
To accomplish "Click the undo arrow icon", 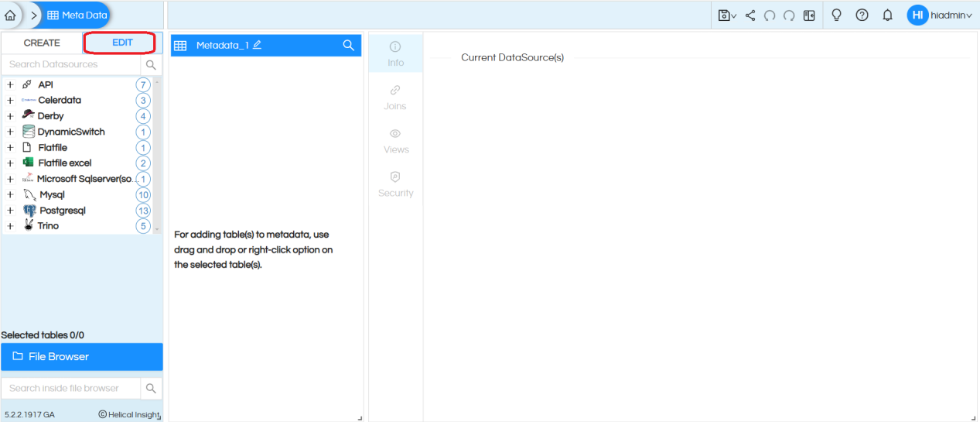I will pyautogui.click(x=770, y=15).
